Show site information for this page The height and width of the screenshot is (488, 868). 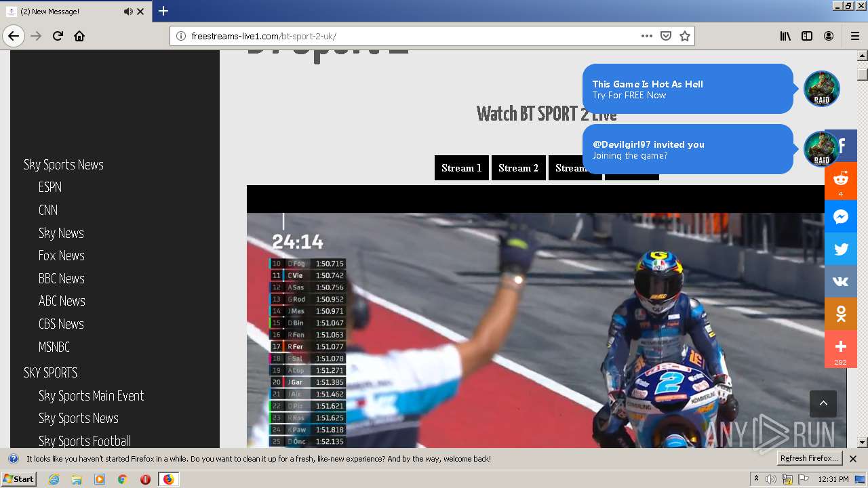click(180, 36)
